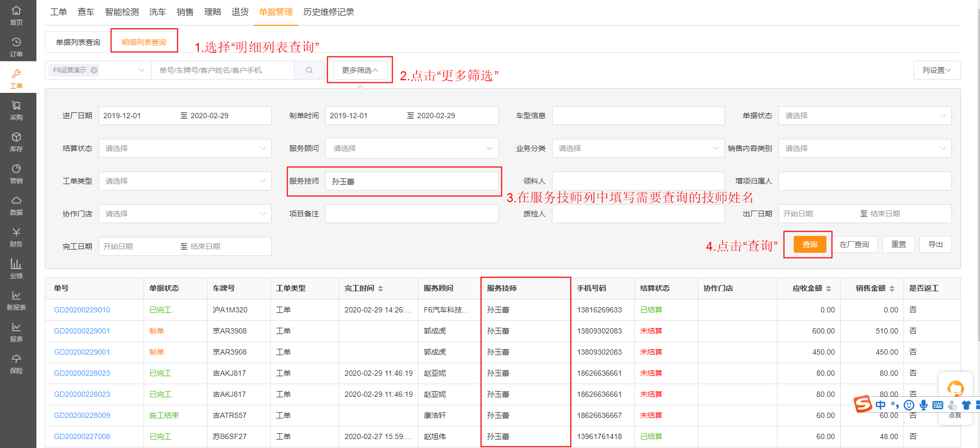Open Sogou skin shirt icon
Screen dimensions: 980x448
[966, 405]
